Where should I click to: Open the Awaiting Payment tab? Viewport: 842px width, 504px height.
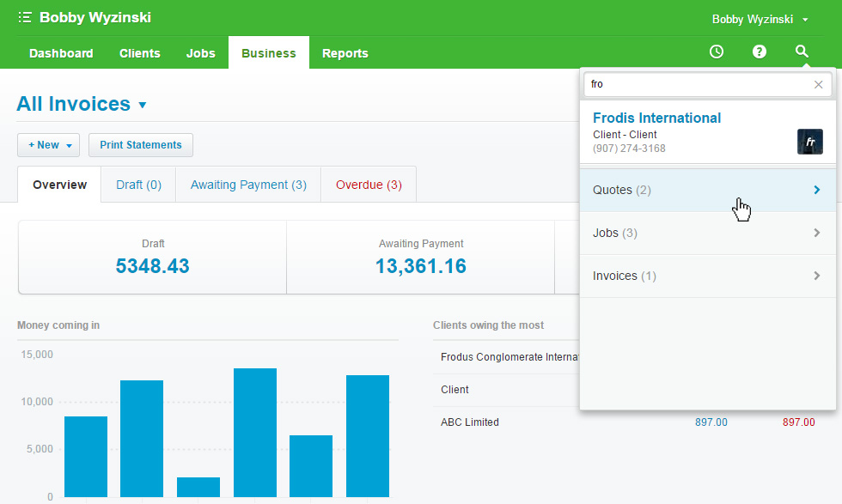point(247,184)
